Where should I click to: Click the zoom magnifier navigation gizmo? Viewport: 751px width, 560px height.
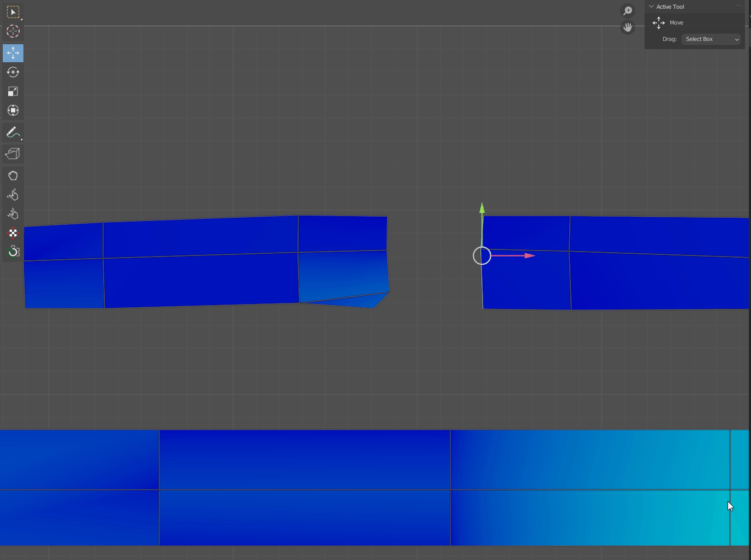tap(627, 11)
